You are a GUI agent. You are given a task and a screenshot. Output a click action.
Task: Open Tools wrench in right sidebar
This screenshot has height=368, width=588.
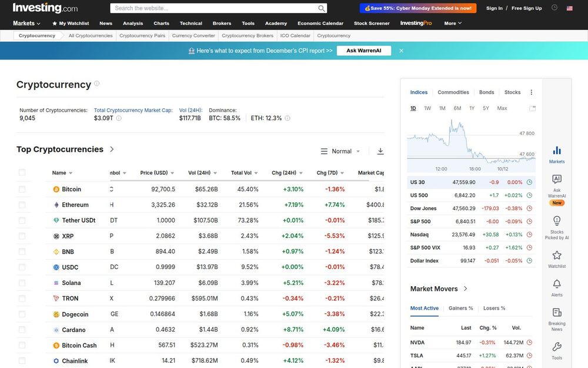point(557,351)
